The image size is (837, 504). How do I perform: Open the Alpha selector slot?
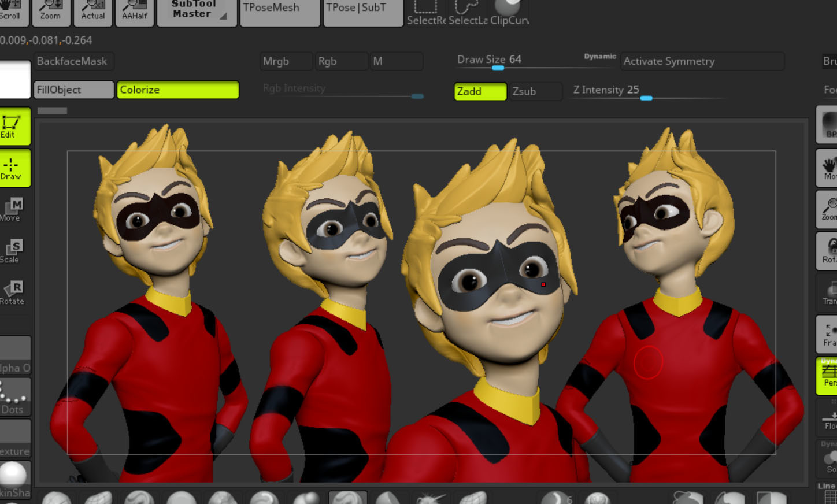(15, 356)
